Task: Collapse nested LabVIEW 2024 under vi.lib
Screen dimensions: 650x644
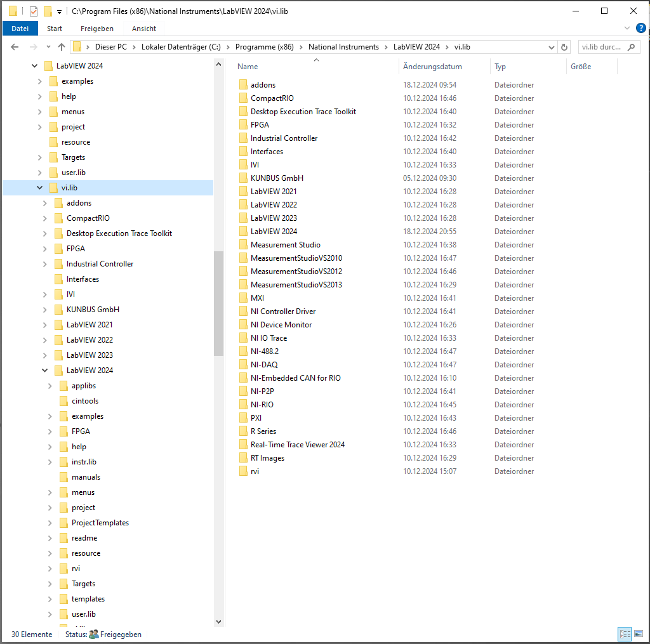Action: [45, 371]
